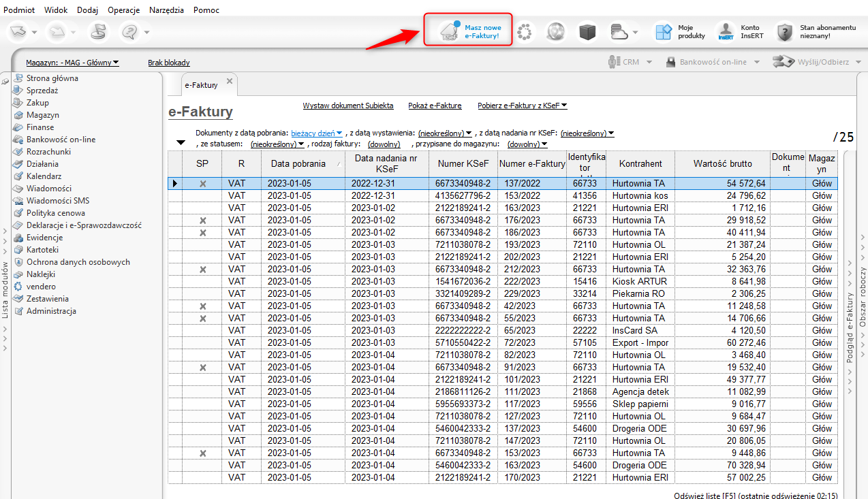Click the Pokaż e-Fakturę link
Image resolution: width=868 pixels, height=499 pixels.
point(435,106)
